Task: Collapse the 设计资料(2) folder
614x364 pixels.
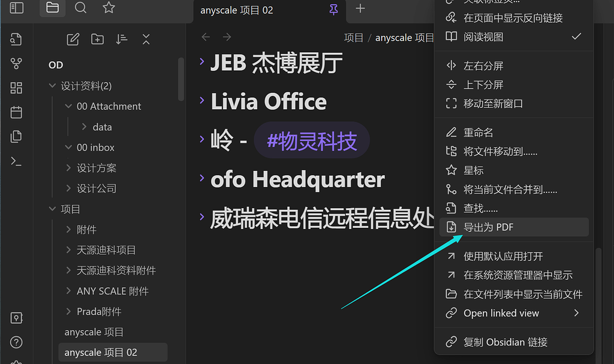Action: pyautogui.click(x=52, y=85)
